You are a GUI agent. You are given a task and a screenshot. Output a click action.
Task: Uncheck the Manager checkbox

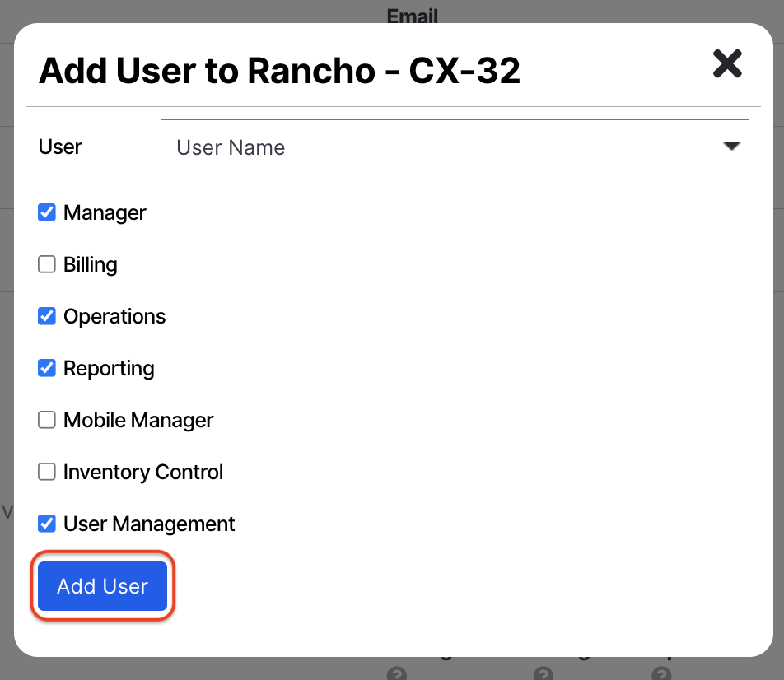click(x=47, y=212)
